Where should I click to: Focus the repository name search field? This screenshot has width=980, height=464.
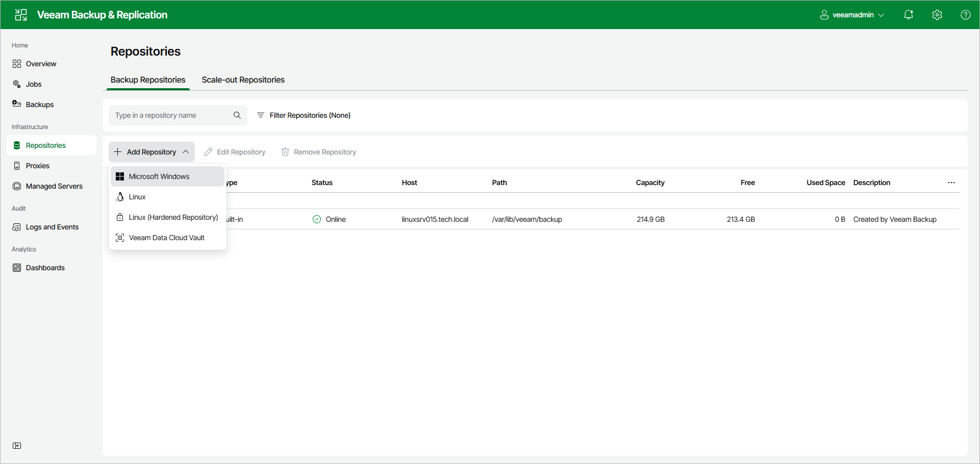(178, 115)
